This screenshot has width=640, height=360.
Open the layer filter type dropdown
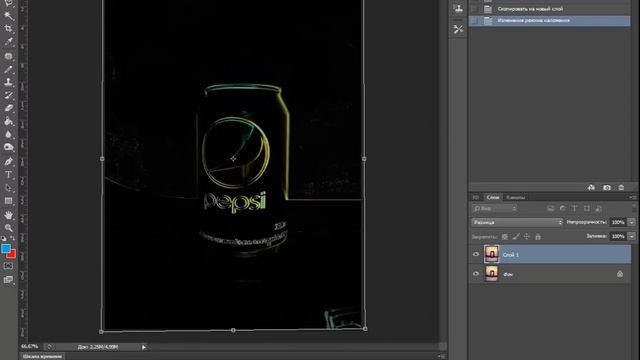coord(495,209)
